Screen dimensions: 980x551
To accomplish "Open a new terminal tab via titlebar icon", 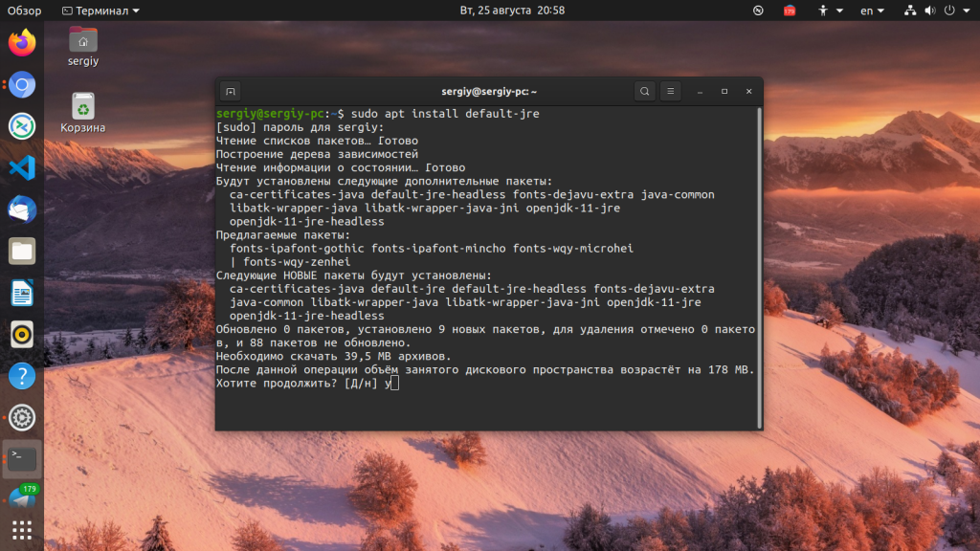I will coord(230,91).
